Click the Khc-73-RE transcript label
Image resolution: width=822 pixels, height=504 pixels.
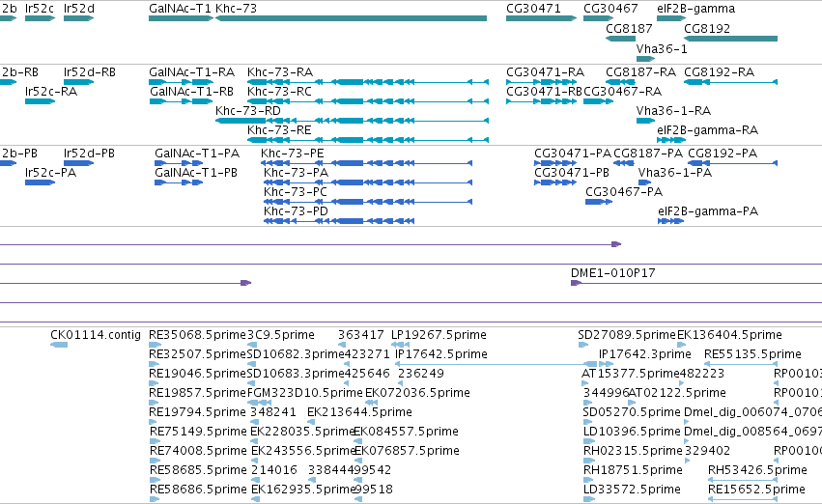pos(279,130)
